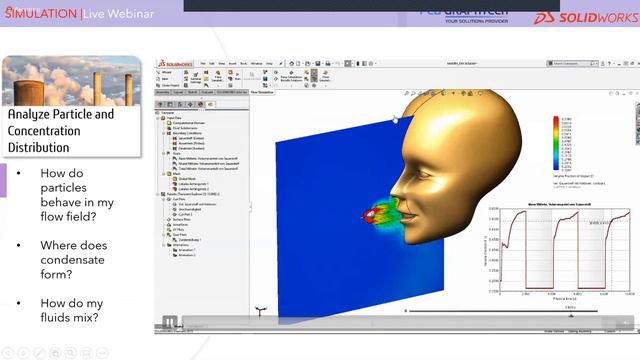Open the slideshow pen tools
This screenshot has width=640, height=360.
(x=39, y=353)
